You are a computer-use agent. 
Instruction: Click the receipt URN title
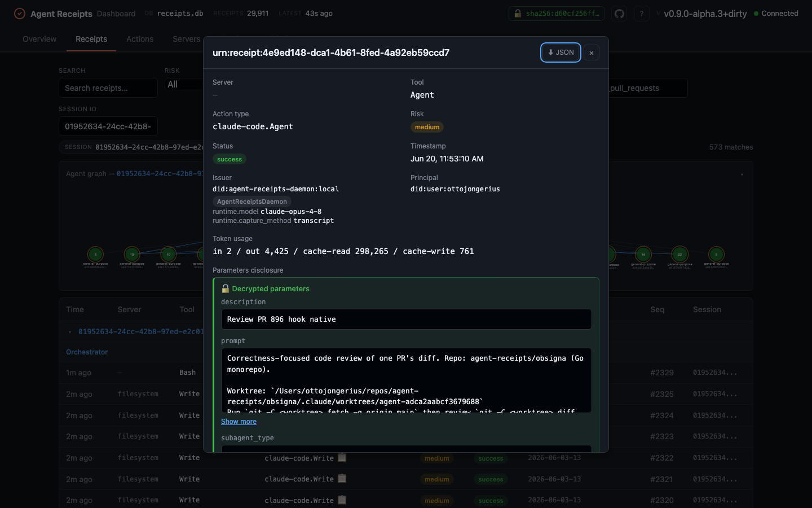tap(331, 52)
